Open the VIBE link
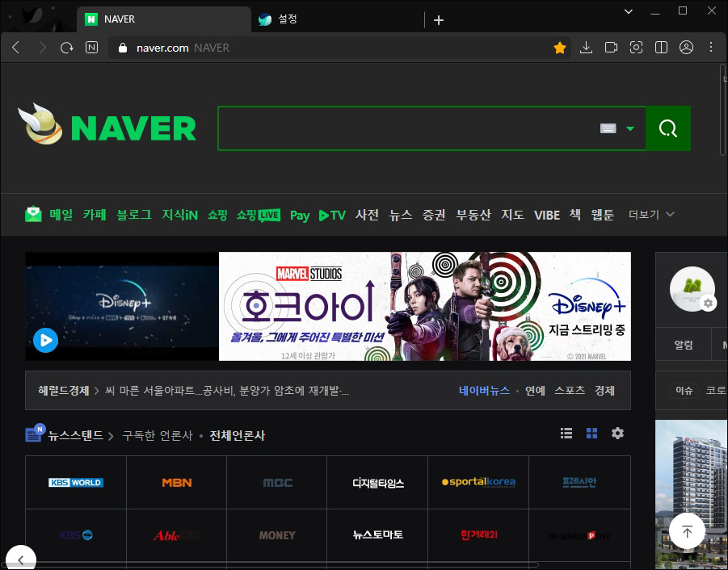Screen dimensions: 728x570 click(547, 216)
